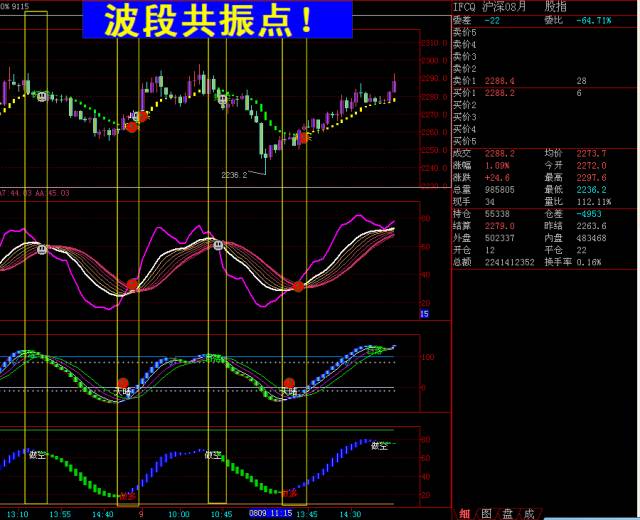Viewport: 640px width, 520px height.
Task: Click the 股指 label in the quote header
Action: point(556,7)
